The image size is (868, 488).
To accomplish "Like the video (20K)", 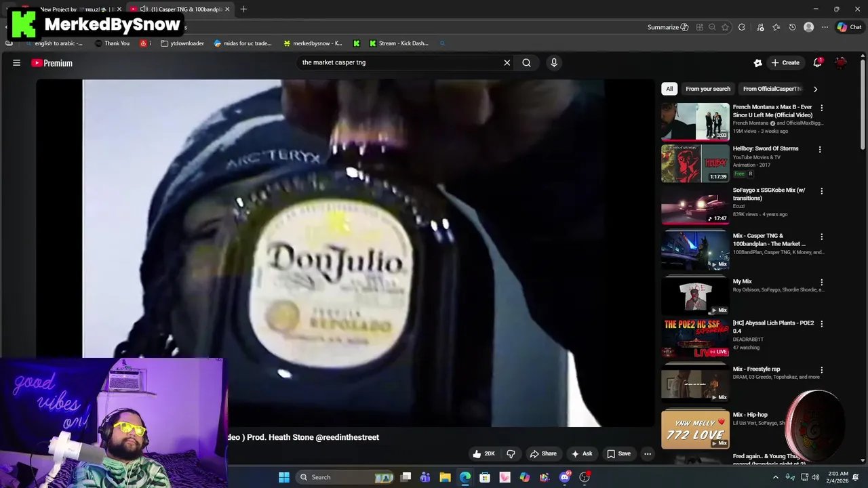I will click(x=484, y=453).
